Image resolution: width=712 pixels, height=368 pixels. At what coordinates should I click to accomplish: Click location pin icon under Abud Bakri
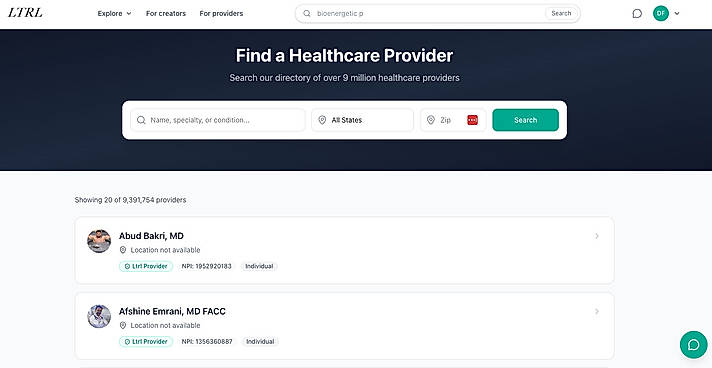(123, 250)
